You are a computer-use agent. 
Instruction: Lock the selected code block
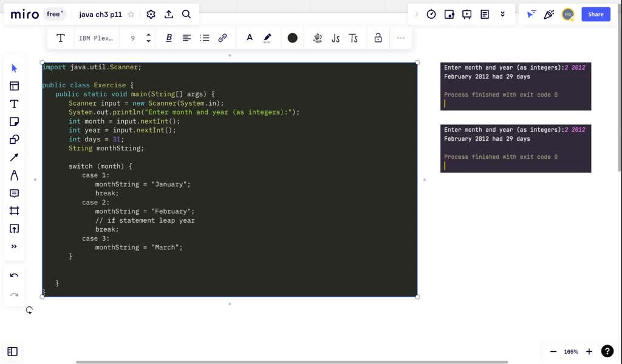(x=378, y=38)
